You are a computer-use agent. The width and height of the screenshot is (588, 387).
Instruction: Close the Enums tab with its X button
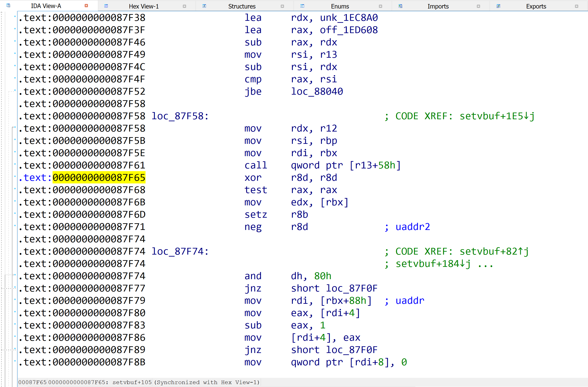(381, 6)
